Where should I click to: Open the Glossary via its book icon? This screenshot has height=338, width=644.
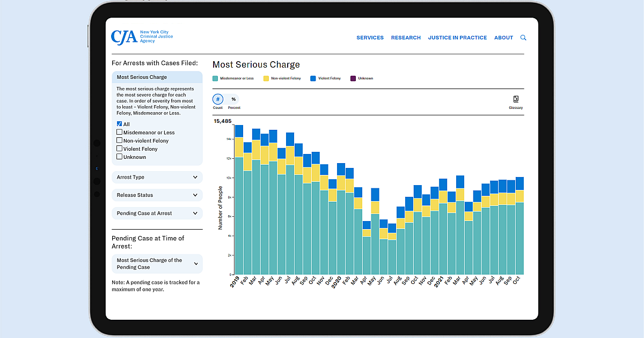pyautogui.click(x=515, y=100)
